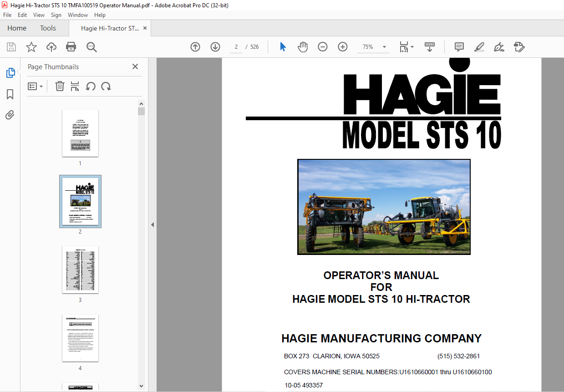
Task: Click the Page Thumbnails panel title
Action: point(53,66)
